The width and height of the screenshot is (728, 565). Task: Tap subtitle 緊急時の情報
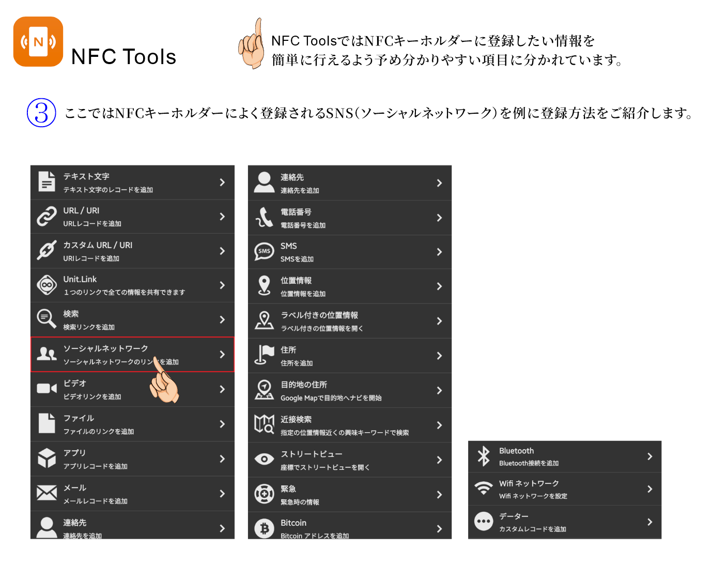pyautogui.click(x=300, y=502)
